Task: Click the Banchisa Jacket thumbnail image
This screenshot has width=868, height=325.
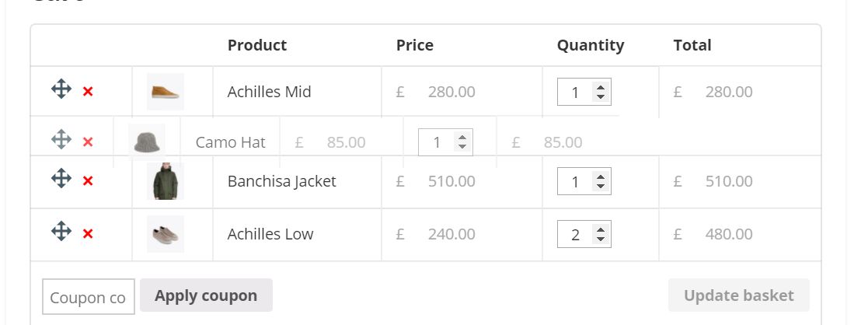Action: (165, 181)
